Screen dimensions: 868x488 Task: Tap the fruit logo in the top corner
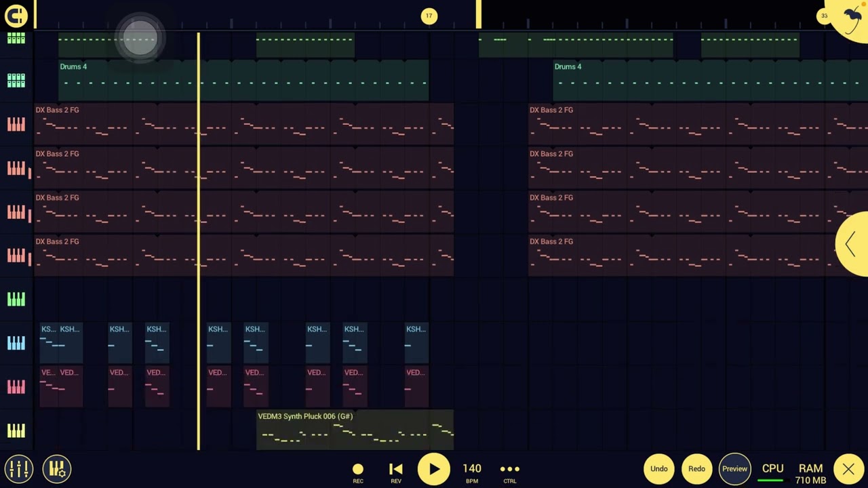[x=852, y=18]
